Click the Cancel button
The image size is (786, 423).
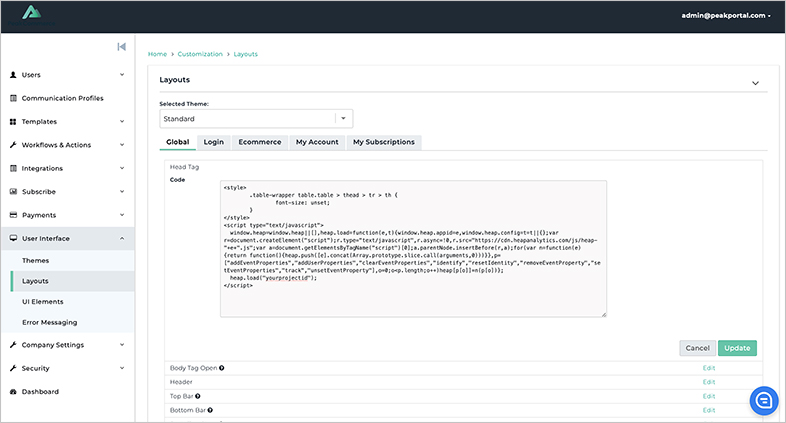[696, 348]
